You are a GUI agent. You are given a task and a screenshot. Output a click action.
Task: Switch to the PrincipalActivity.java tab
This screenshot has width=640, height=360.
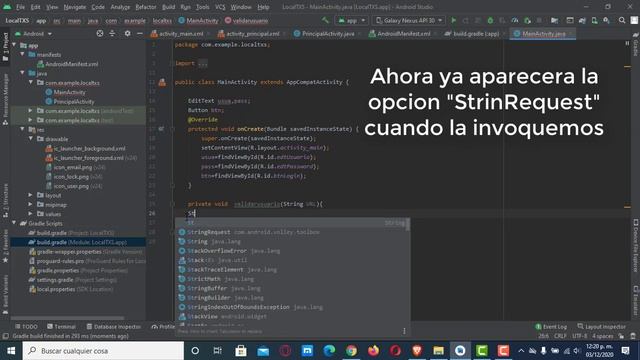[324, 33]
